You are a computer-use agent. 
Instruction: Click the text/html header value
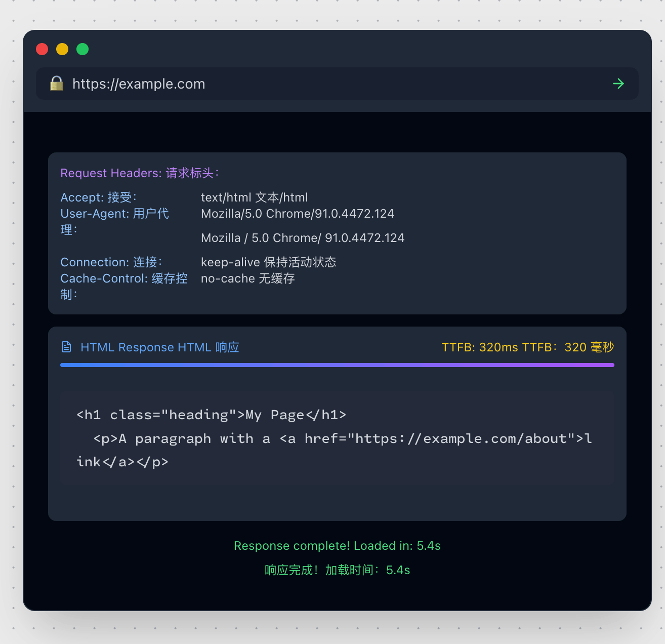(x=254, y=197)
